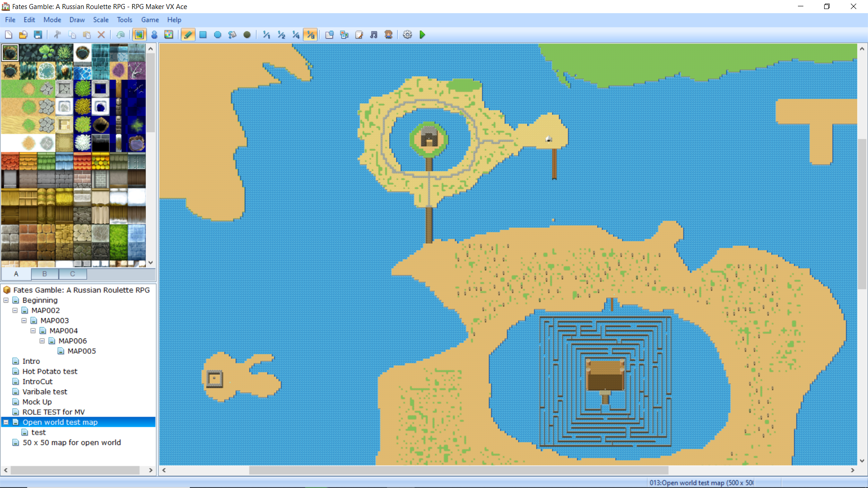The height and width of the screenshot is (488, 868).
Task: Open the Database gear icon
Action: pos(407,35)
